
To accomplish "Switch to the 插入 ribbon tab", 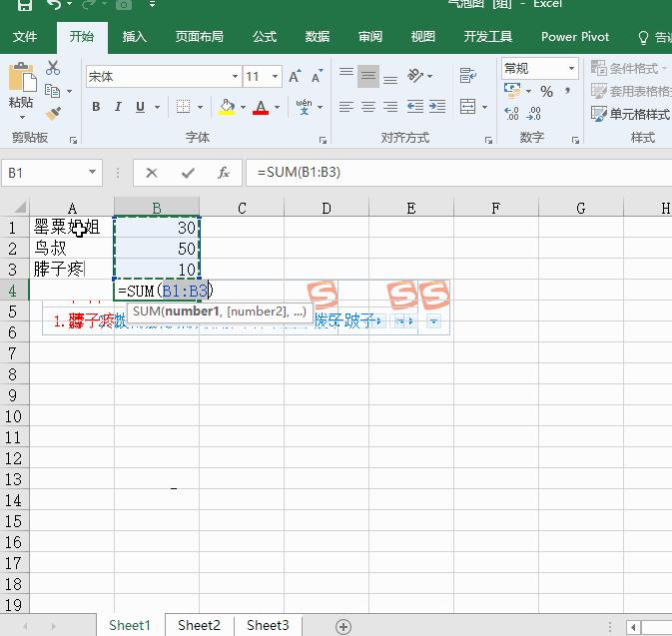I will click(x=134, y=37).
